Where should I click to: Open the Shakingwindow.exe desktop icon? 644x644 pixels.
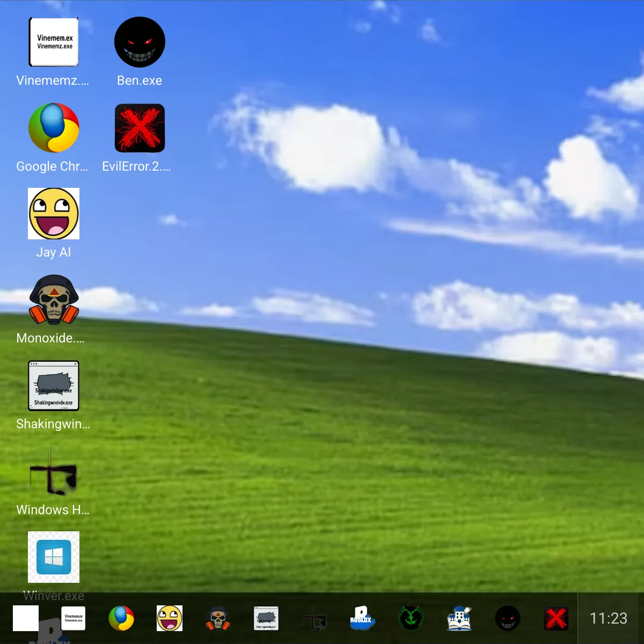54,385
